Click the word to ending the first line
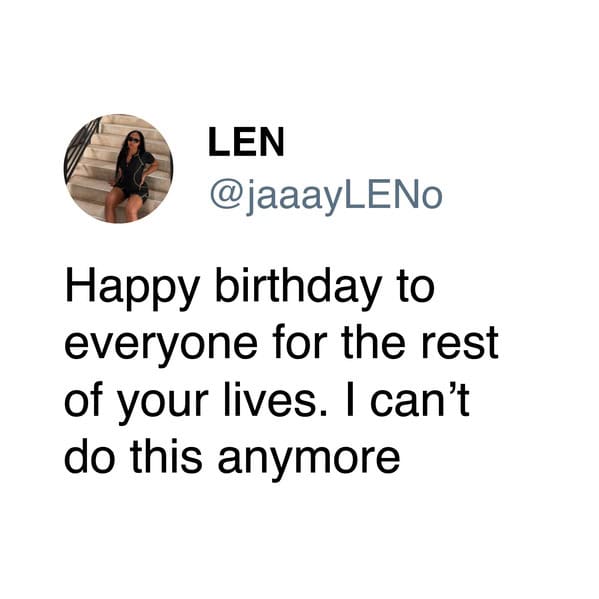Image resolution: width=599 pixels, height=599 pixels. pyautogui.click(x=416, y=288)
